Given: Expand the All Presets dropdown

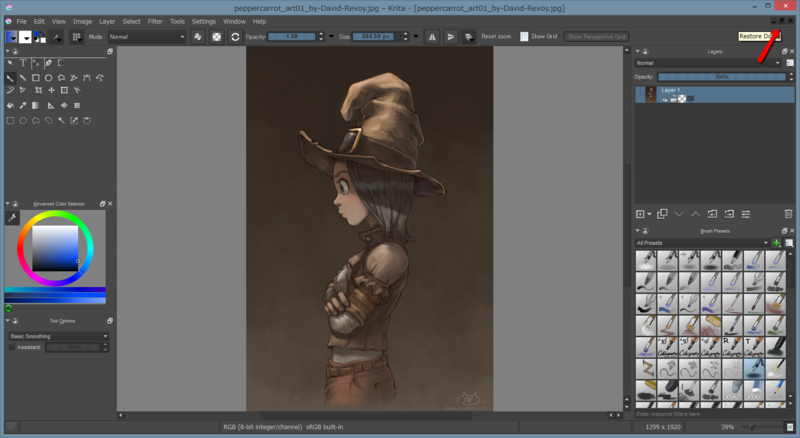Looking at the screenshot, I should [x=701, y=243].
